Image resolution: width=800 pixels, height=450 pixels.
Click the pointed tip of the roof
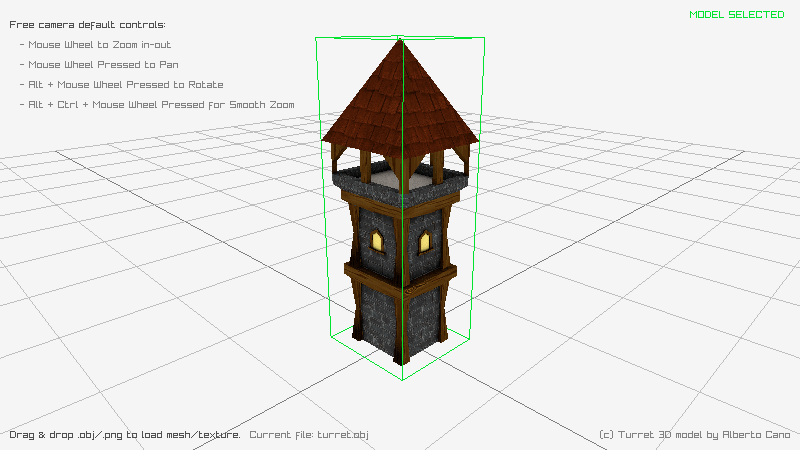click(401, 41)
